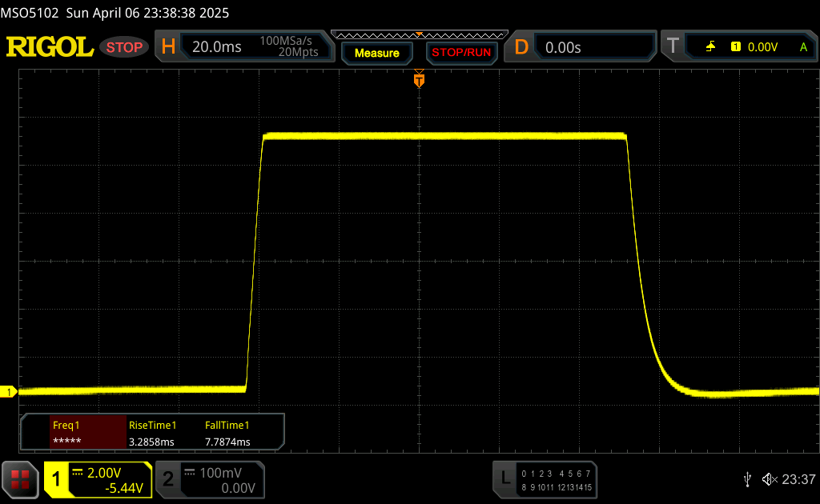Click the STOP status indicator
820x504 pixels.
point(124,47)
